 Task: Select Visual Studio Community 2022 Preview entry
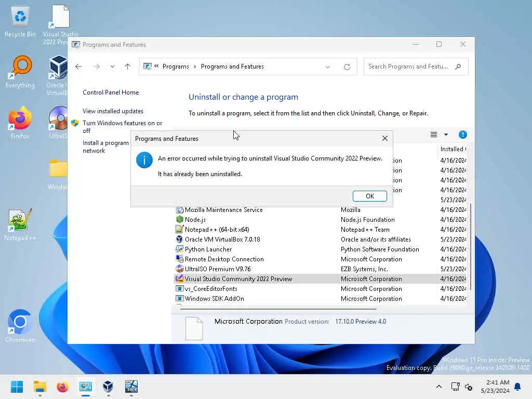pos(321,278)
